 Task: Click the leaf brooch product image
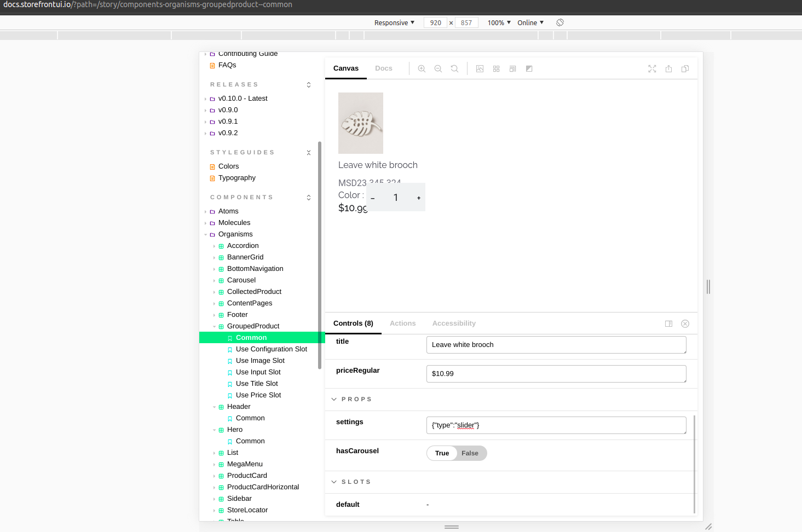(361, 123)
